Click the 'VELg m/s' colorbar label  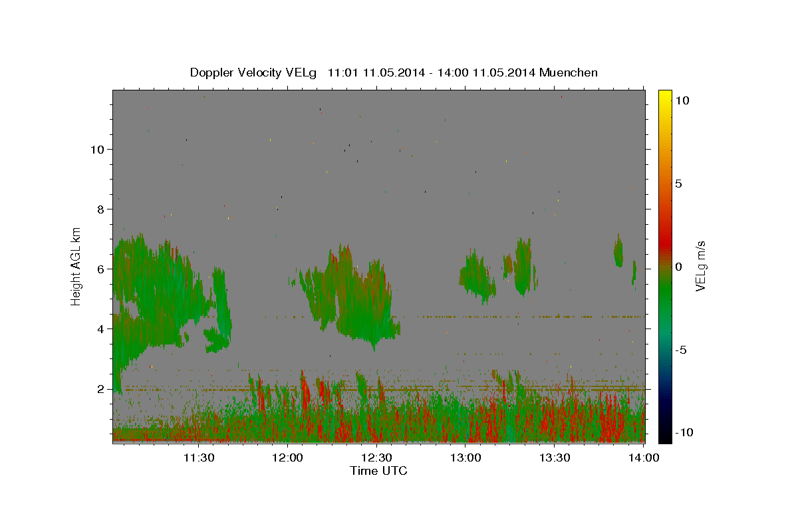tap(700, 266)
